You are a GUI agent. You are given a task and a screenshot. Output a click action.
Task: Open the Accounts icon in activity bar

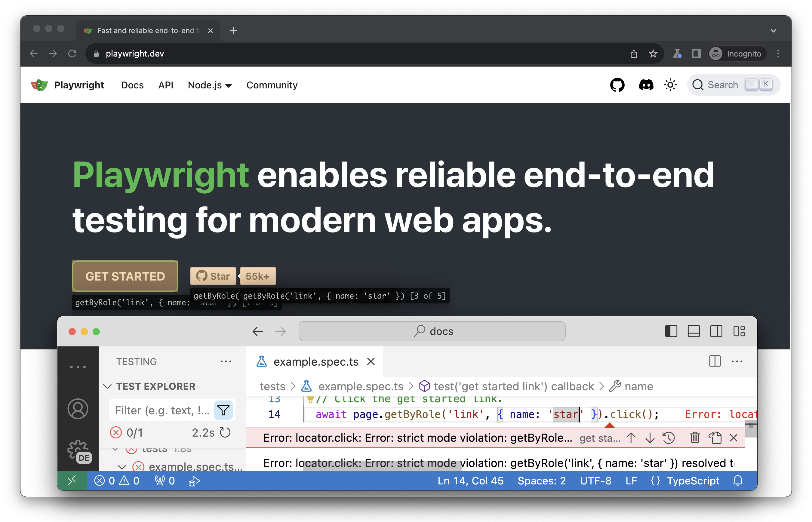point(78,409)
